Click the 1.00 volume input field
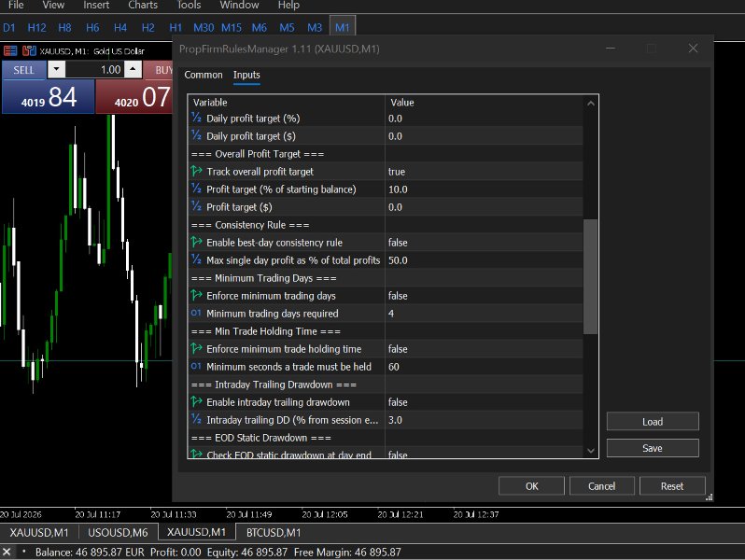Screen dimensions: 745x560 94,70
